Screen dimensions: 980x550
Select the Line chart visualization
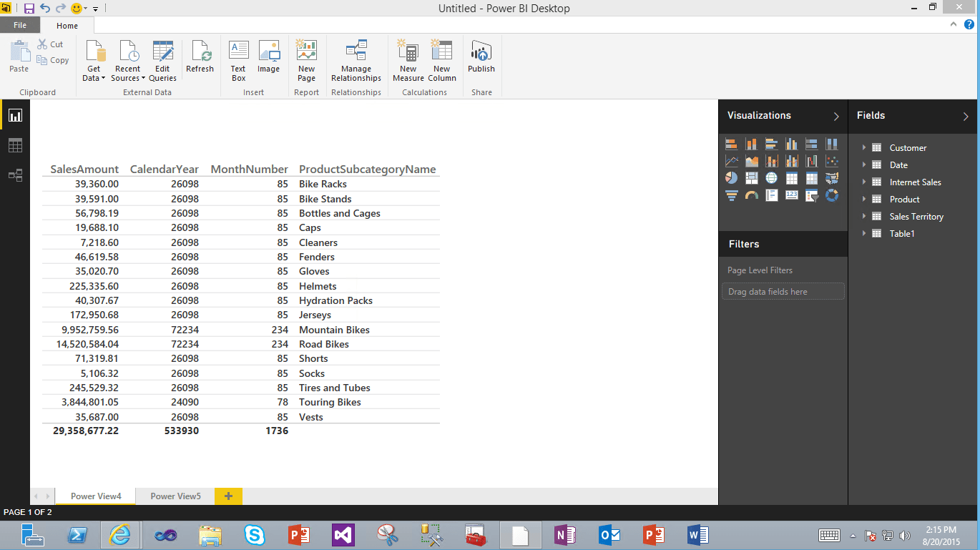pyautogui.click(x=731, y=161)
